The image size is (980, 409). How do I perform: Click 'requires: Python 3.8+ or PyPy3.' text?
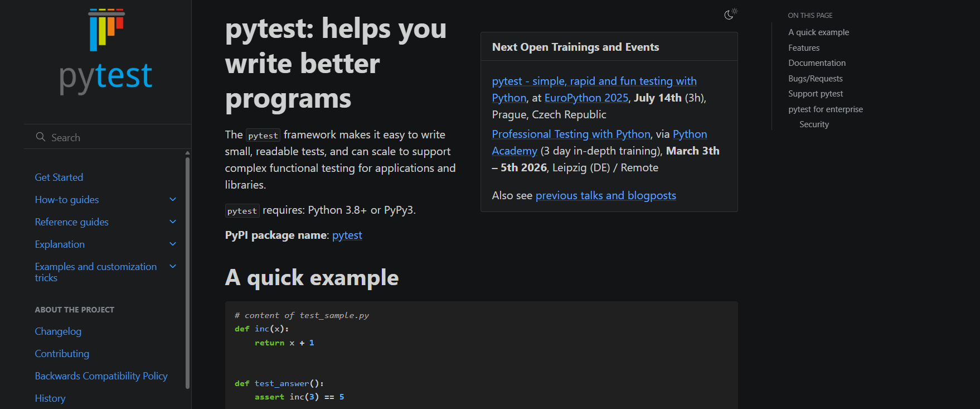(x=339, y=210)
